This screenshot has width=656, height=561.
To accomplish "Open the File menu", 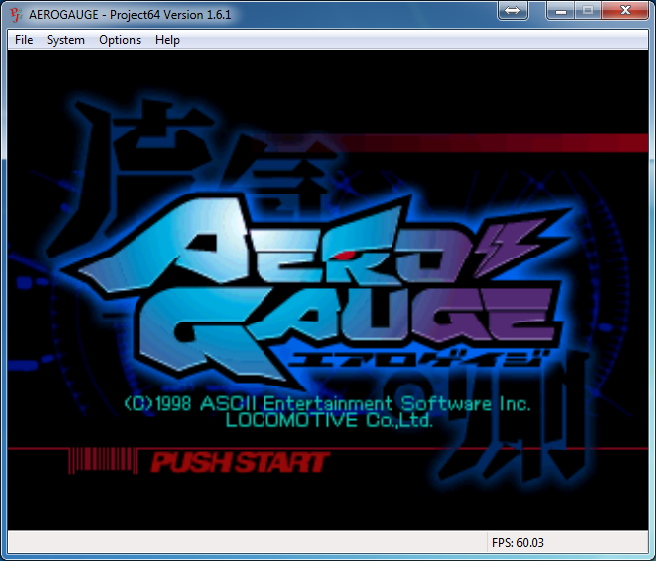I will (x=24, y=40).
